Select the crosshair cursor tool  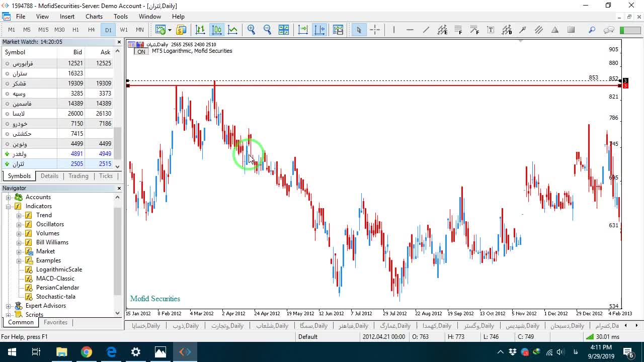[x=375, y=30]
